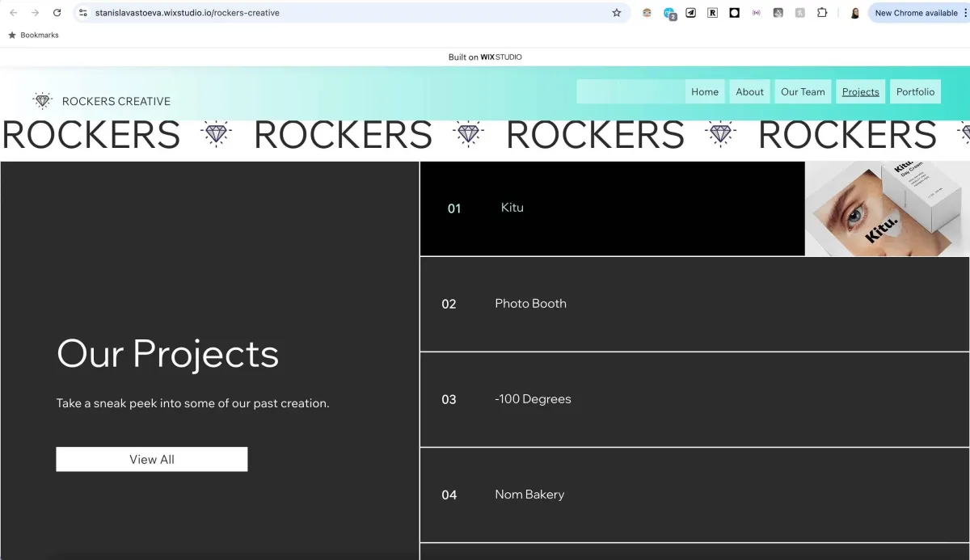The image size is (970, 560).
Task: Open the dark grey extension with white symbol
Action: 778,13
